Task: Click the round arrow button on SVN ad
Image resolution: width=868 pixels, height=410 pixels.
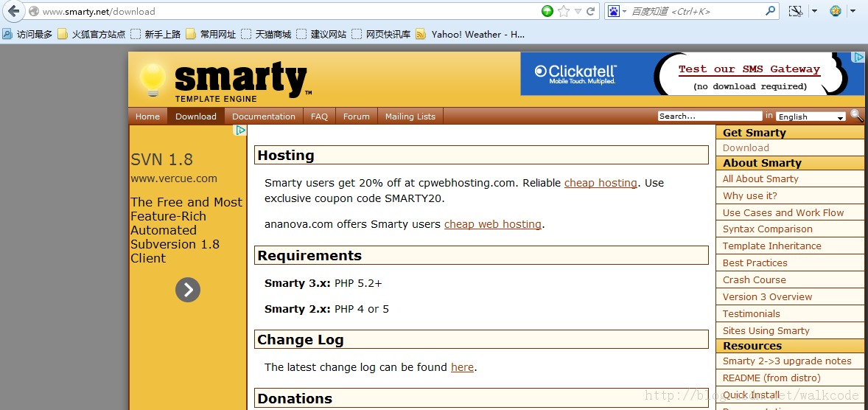Action: click(x=188, y=290)
